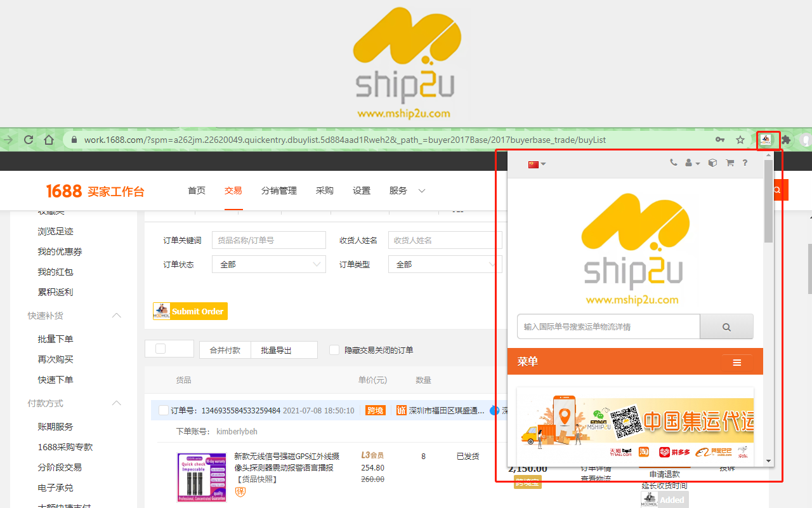Screen dimensions: 812x508
Task: Click the 跨境 orange tag on order row
Action: tap(376, 410)
